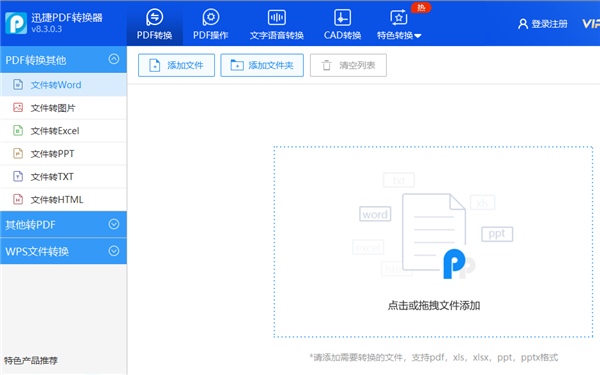Click the ppt format tag

coord(497,234)
